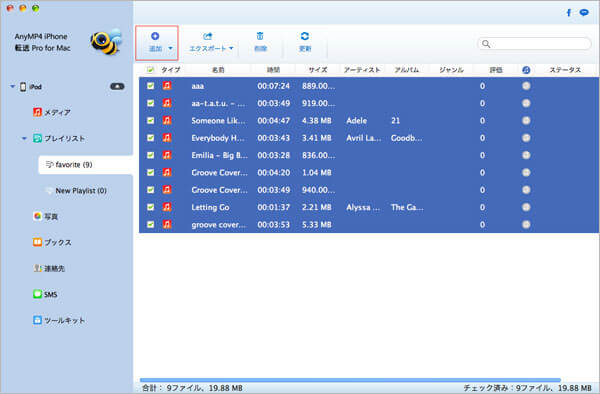The height and width of the screenshot is (394, 600).
Task: Uncheck the aaa track checkbox
Action: (151, 86)
